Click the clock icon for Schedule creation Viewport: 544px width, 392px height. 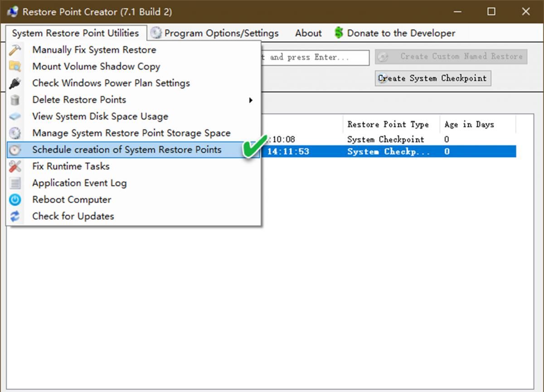click(15, 150)
